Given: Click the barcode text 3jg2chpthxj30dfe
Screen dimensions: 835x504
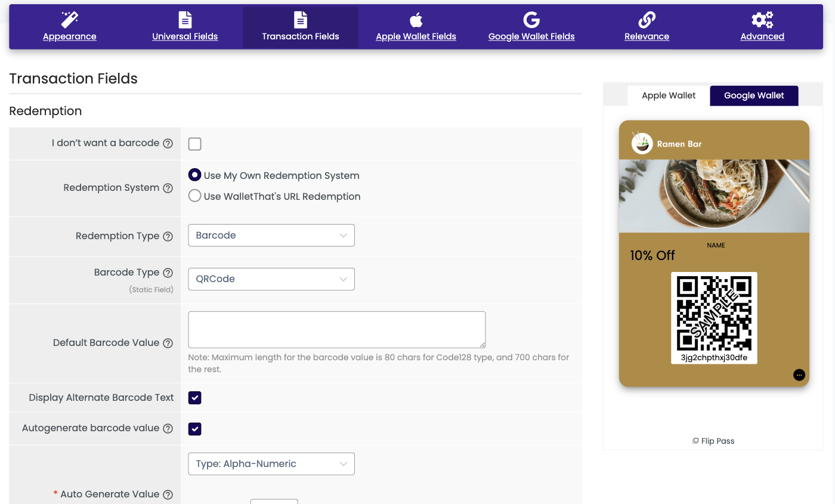Looking at the screenshot, I should (x=714, y=357).
